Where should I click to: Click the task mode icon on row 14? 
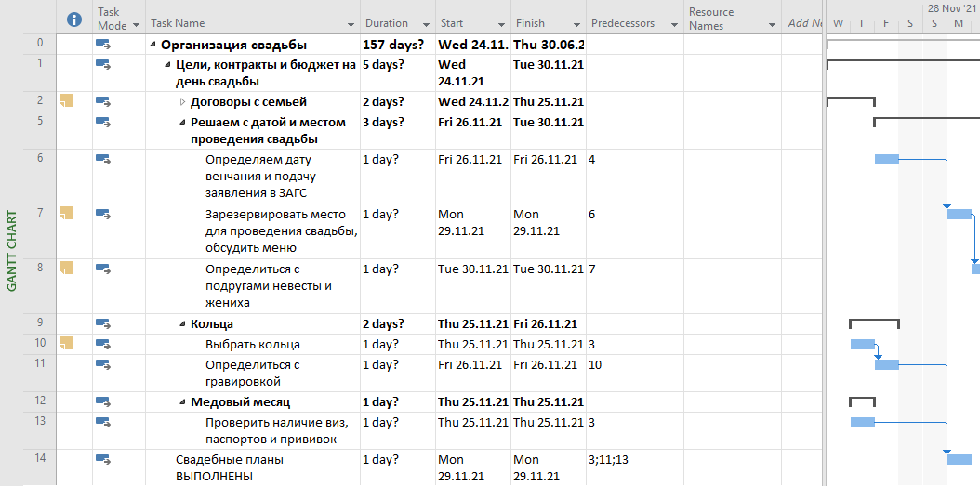[103, 458]
